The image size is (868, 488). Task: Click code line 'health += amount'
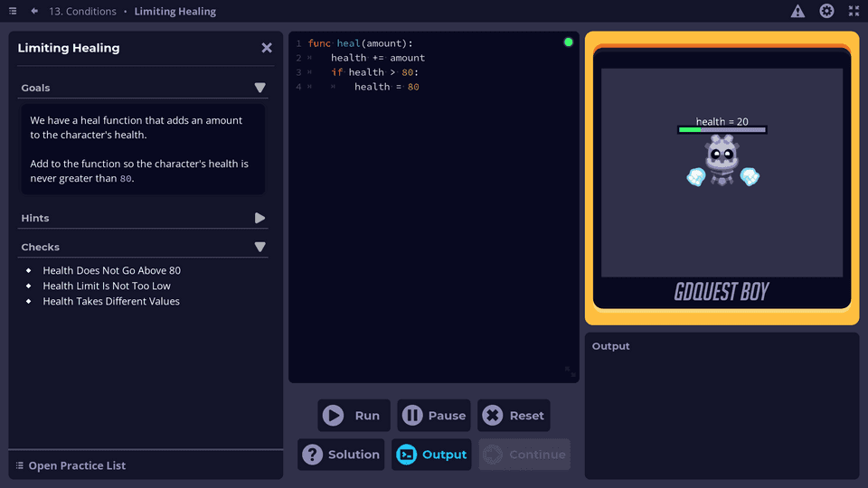[x=378, y=58]
